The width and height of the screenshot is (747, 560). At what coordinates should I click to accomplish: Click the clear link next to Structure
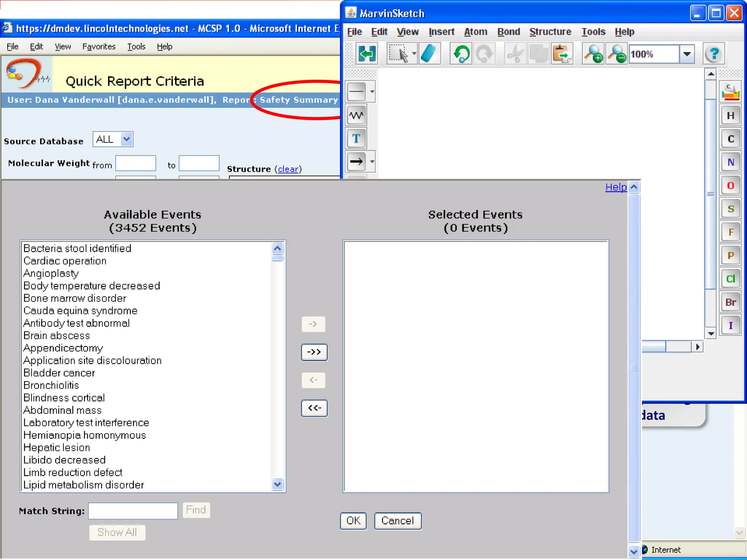pyautogui.click(x=288, y=169)
